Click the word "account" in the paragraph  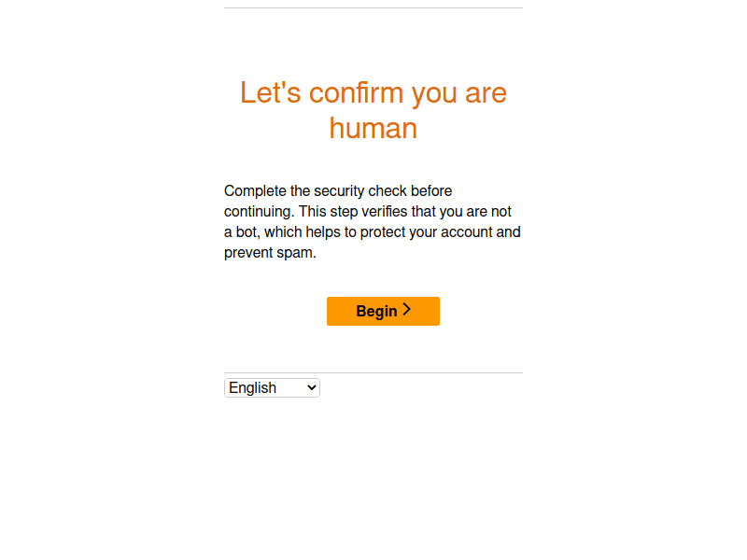[x=466, y=231]
